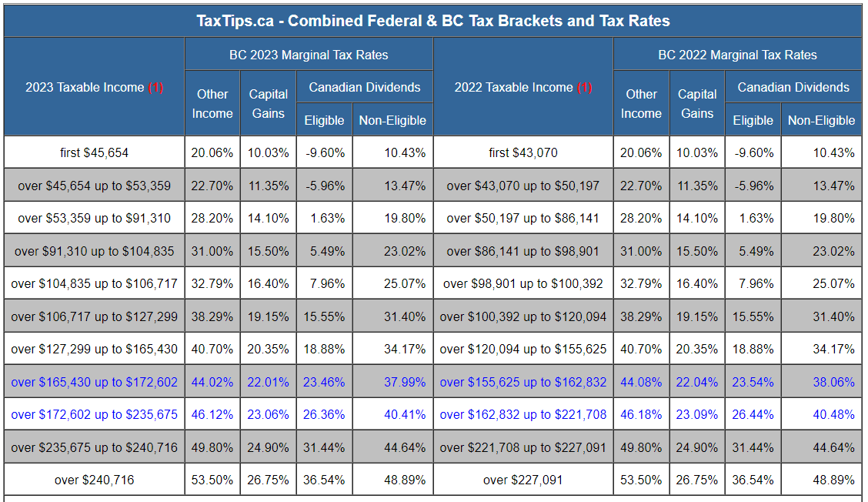Select the 22.01% capital gains link
This screenshot has width=868, height=502.
[x=268, y=382]
